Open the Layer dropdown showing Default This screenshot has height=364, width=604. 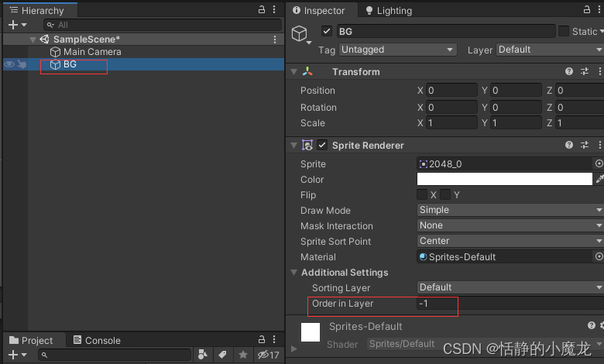pyautogui.click(x=550, y=50)
